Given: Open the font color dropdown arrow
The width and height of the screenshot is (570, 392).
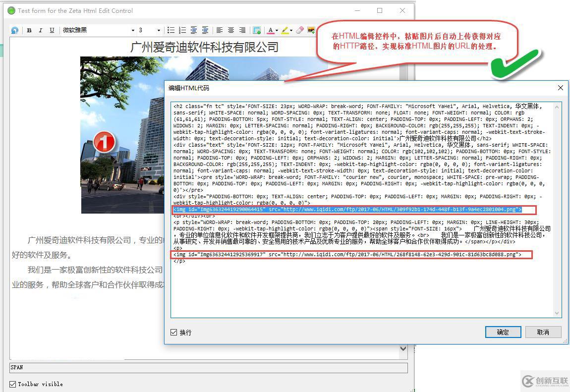Looking at the screenshot, I should tap(276, 30).
